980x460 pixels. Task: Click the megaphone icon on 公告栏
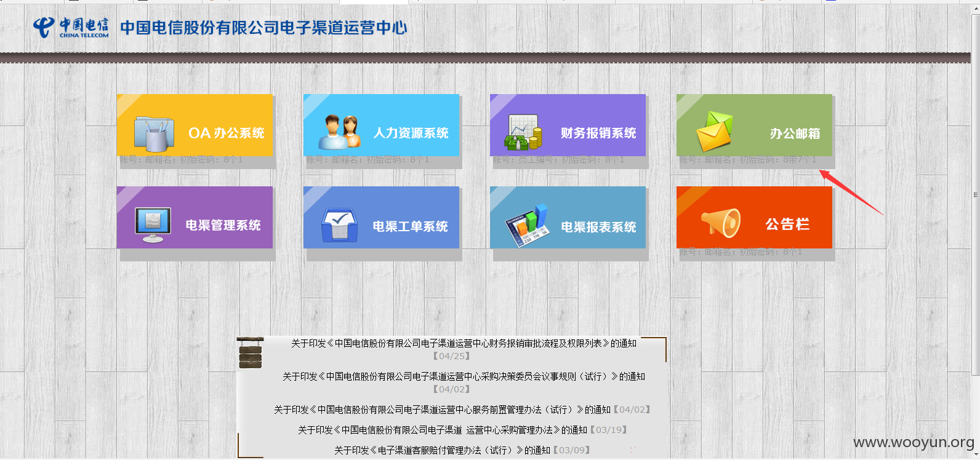pyautogui.click(x=720, y=223)
